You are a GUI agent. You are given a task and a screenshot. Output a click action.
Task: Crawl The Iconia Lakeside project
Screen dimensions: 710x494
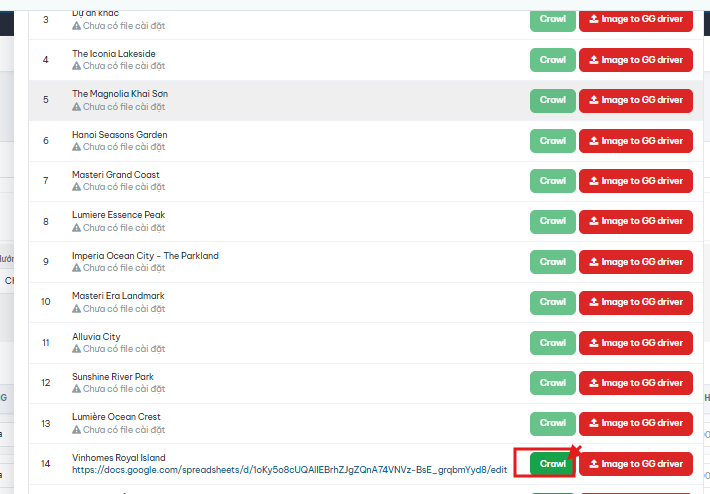(x=552, y=60)
